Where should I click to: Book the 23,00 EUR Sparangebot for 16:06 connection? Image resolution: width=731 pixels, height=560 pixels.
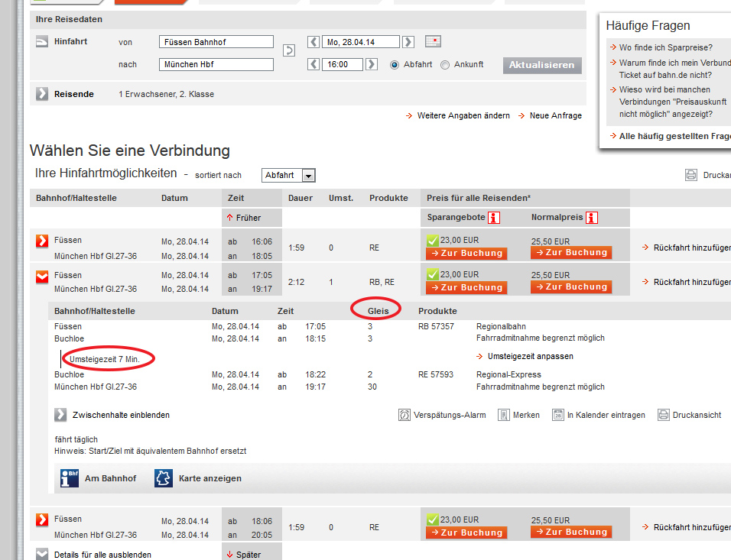466,254
